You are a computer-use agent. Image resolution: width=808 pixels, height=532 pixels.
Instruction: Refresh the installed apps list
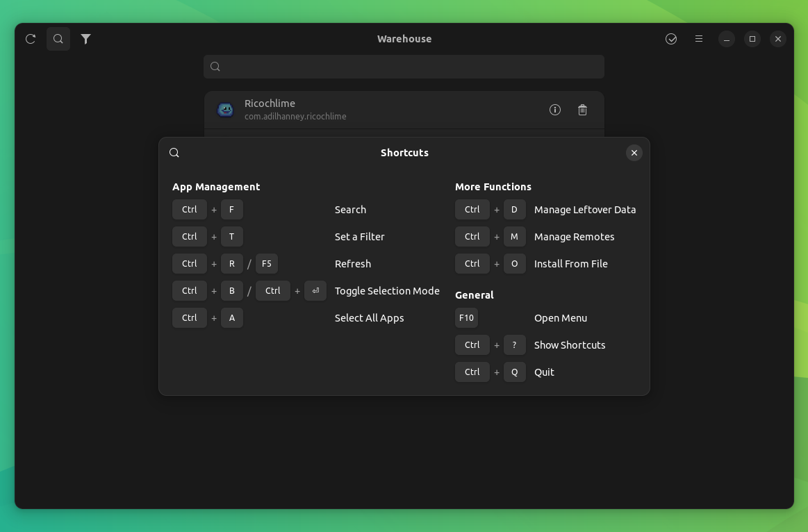click(30, 39)
